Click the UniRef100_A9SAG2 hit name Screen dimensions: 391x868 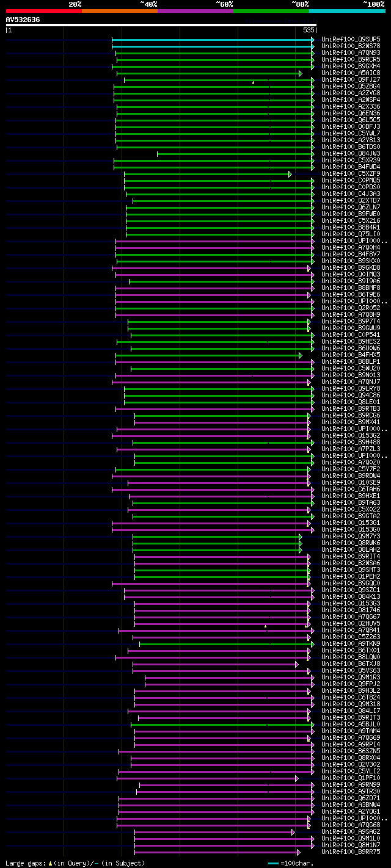[x=351, y=831]
